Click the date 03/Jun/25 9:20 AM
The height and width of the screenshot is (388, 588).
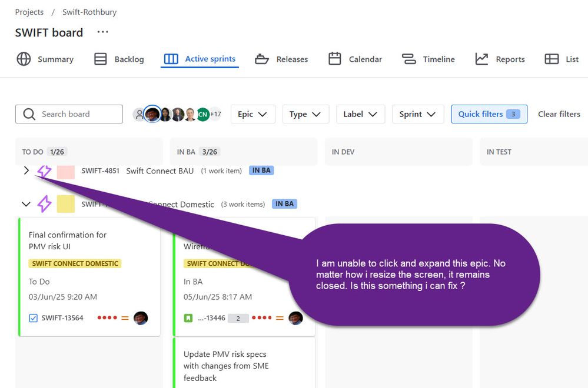62,297
